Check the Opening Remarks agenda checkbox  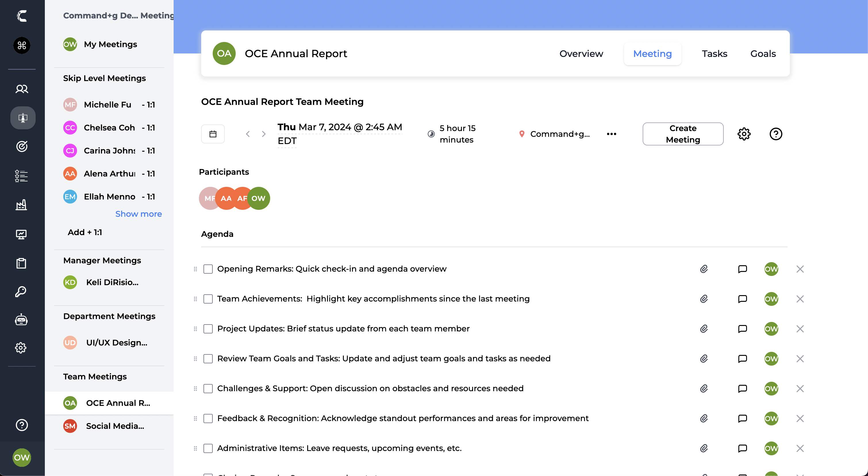(x=208, y=269)
